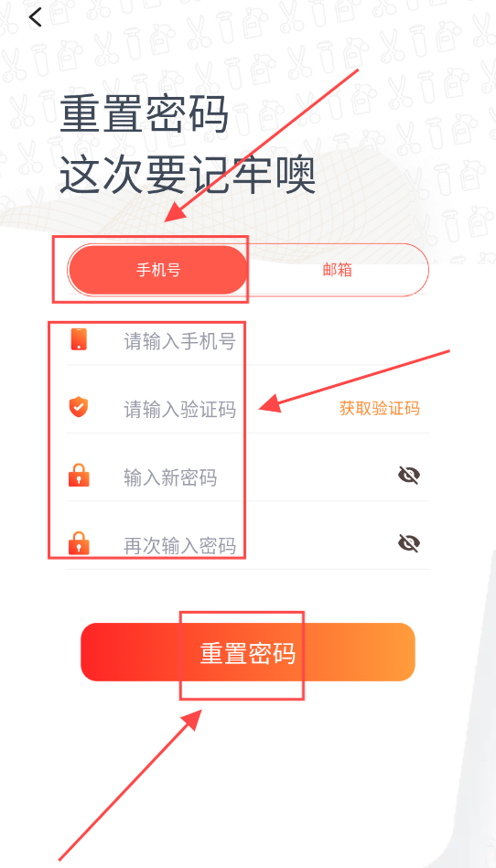This screenshot has width=496, height=868.
Task: Click the 重置密码 heading text
Action: pyautogui.click(x=144, y=113)
